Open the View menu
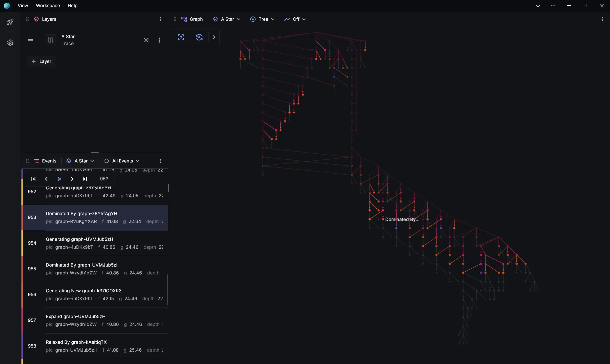This screenshot has height=364, width=610. pos(23,5)
